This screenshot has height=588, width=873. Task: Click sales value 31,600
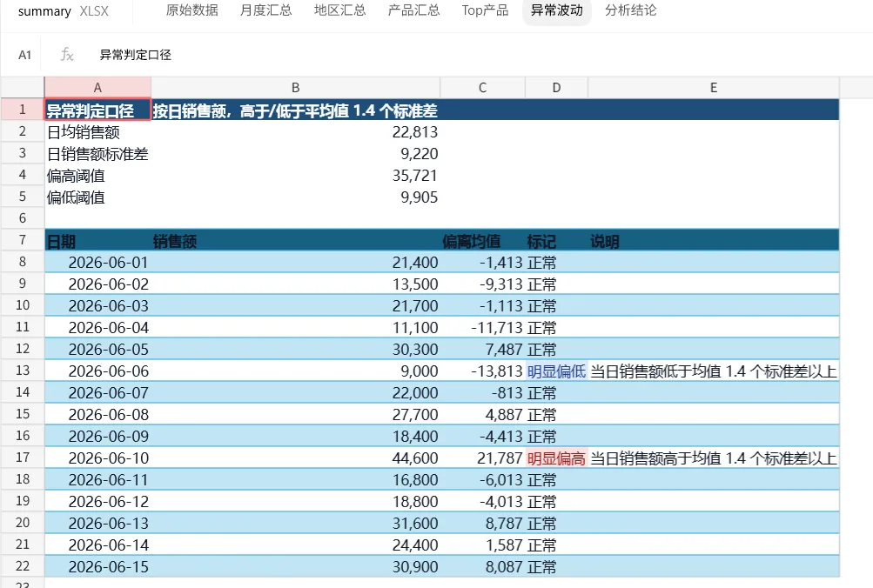pos(415,523)
